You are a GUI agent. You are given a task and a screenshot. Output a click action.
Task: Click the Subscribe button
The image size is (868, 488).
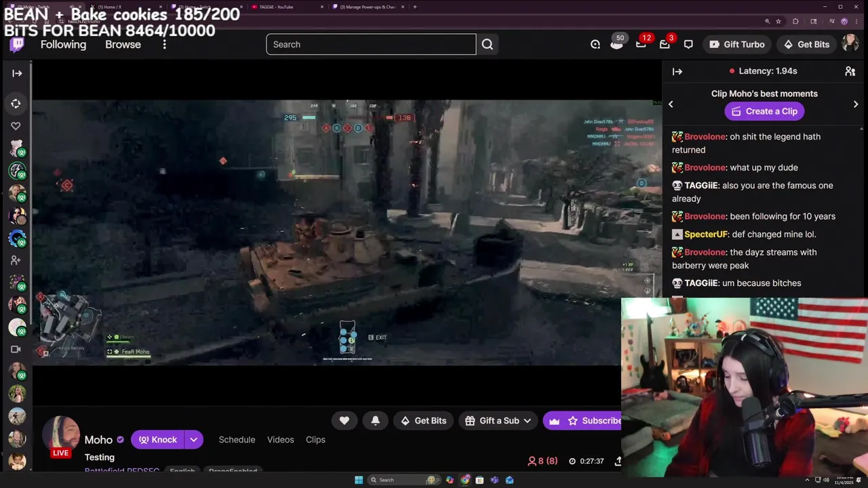pyautogui.click(x=583, y=421)
